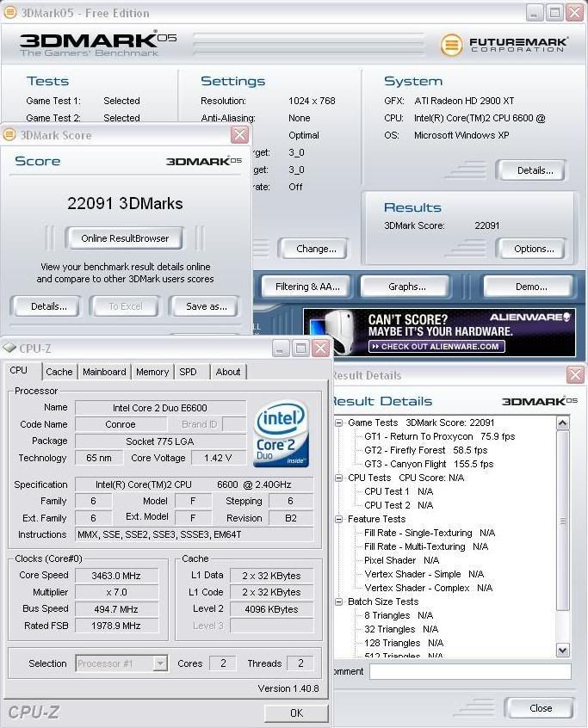Select the CPU tab in CPU-Z
The height and width of the screenshot is (728, 588).
click(x=19, y=370)
